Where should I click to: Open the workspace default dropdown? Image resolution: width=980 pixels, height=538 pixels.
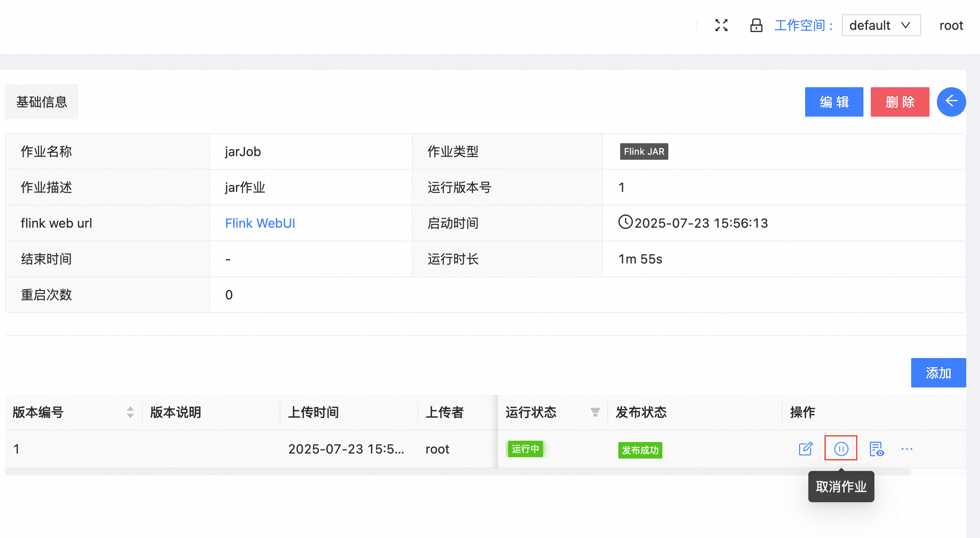[x=881, y=25]
